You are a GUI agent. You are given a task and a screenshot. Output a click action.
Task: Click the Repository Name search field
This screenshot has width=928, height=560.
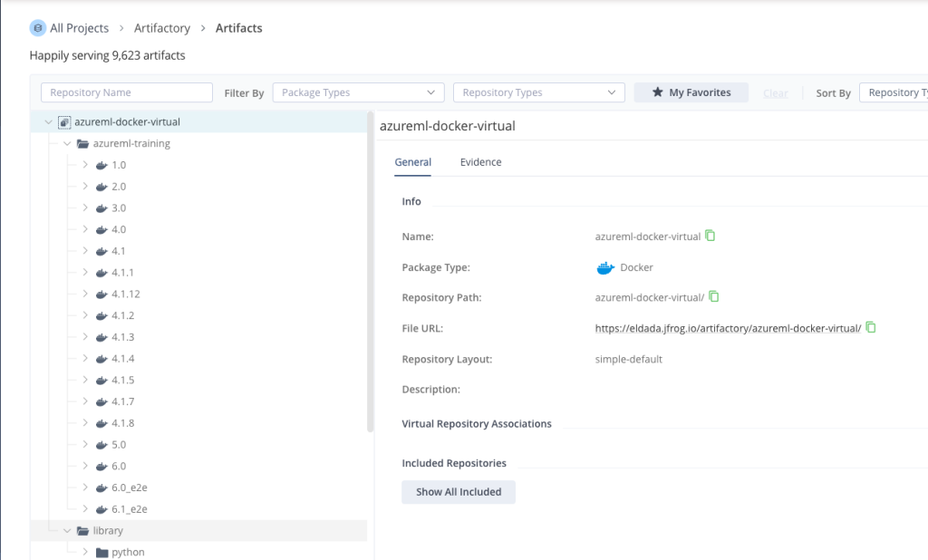click(126, 92)
